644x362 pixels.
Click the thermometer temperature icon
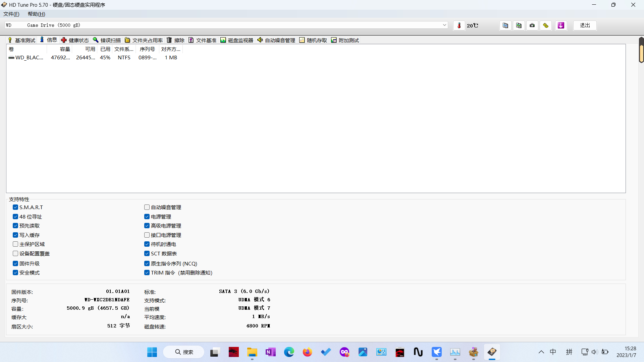(x=459, y=25)
